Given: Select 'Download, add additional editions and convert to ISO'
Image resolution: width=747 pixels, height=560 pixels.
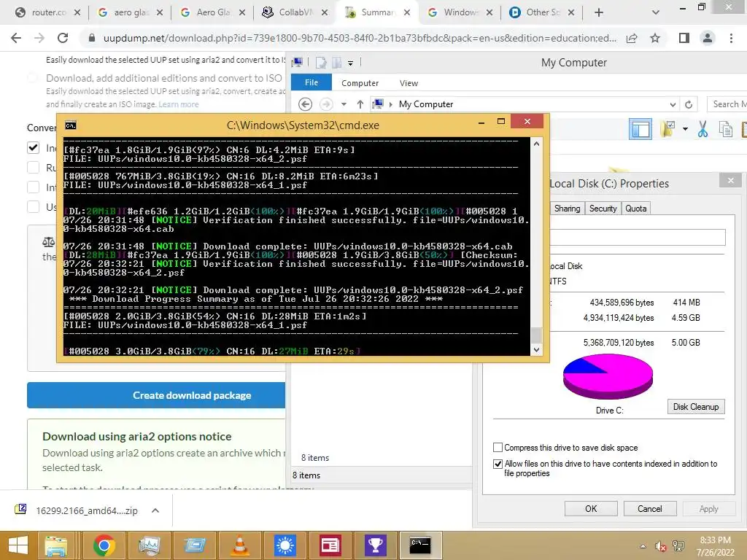Looking at the screenshot, I should pos(33,77).
